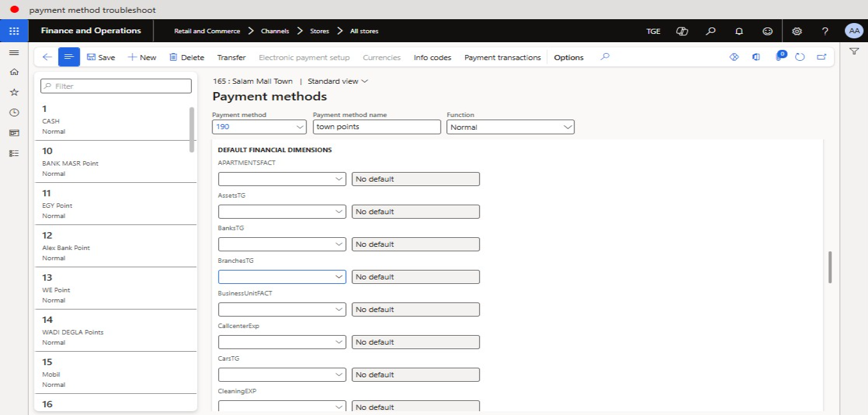Select payment method 10 BANK MASR Point
Image resolution: width=868 pixels, height=415 pixels.
click(x=115, y=162)
